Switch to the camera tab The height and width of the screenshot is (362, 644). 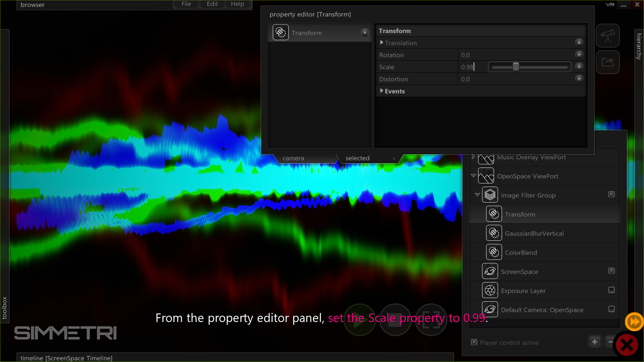point(293,158)
